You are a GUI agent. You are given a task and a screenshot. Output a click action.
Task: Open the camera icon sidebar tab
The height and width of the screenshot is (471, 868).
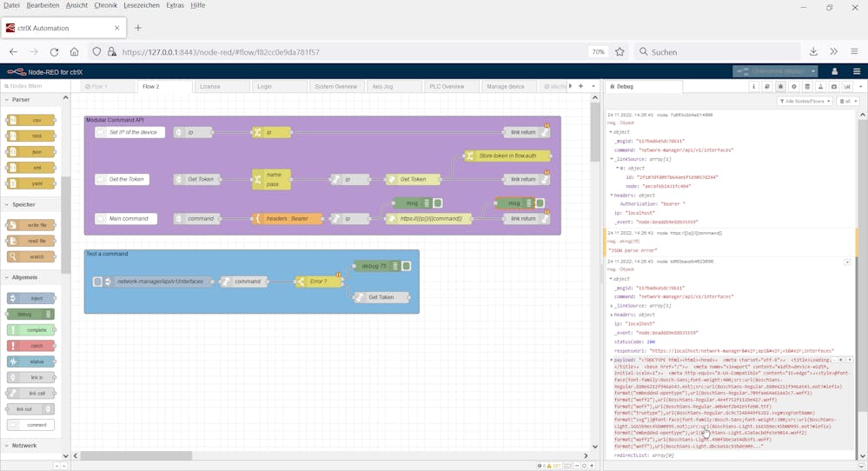click(833, 86)
